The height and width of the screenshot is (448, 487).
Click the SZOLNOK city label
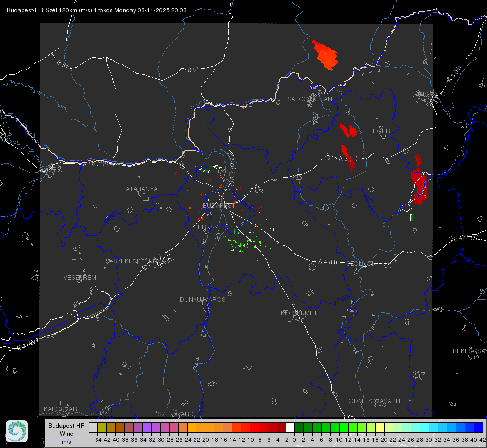(x=361, y=264)
